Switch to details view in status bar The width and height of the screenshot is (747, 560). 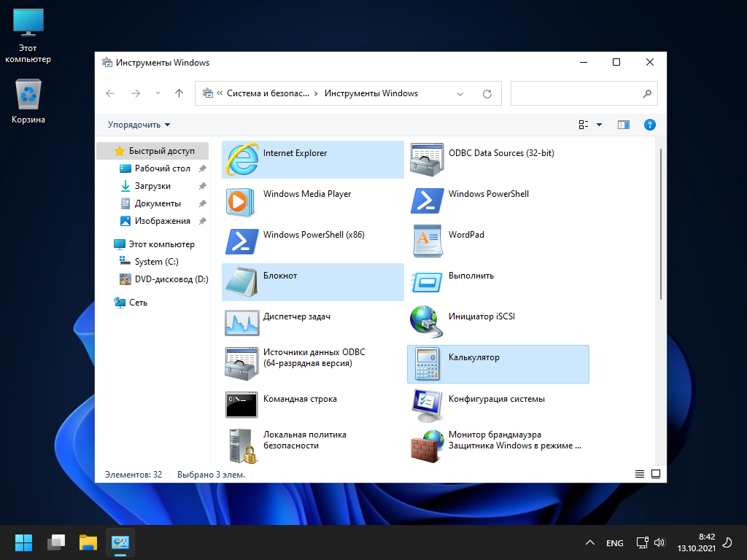pos(640,474)
